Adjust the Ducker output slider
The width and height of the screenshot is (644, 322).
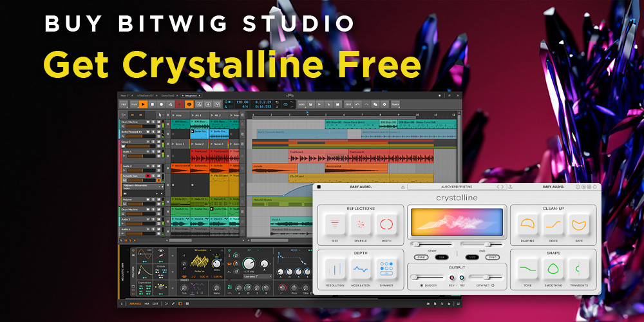tap(427, 278)
